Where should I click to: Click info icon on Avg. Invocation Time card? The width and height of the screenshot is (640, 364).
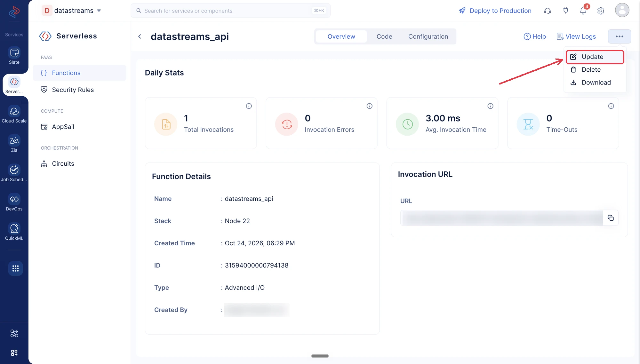point(490,106)
